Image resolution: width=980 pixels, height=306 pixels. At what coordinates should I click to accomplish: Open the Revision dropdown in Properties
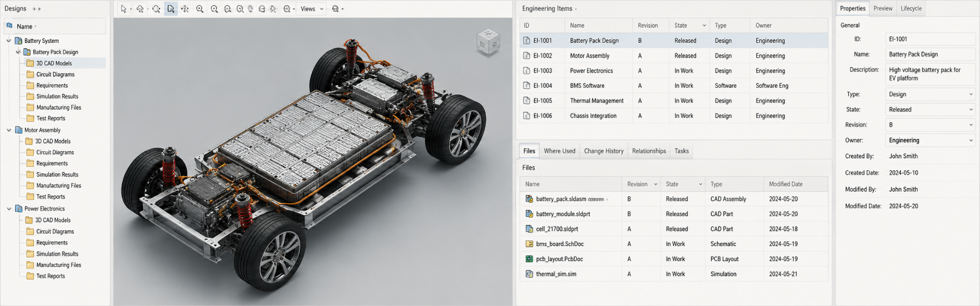(930, 125)
